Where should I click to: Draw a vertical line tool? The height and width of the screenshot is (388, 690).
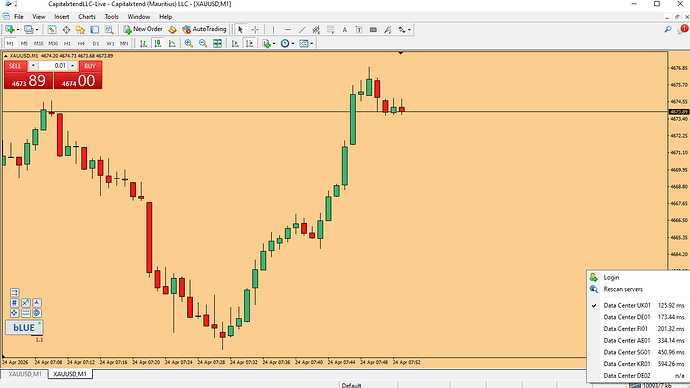coord(273,29)
